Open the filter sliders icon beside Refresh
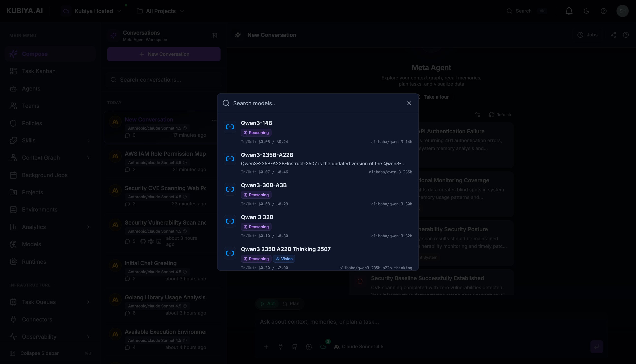The height and width of the screenshot is (364, 636). coord(477,115)
